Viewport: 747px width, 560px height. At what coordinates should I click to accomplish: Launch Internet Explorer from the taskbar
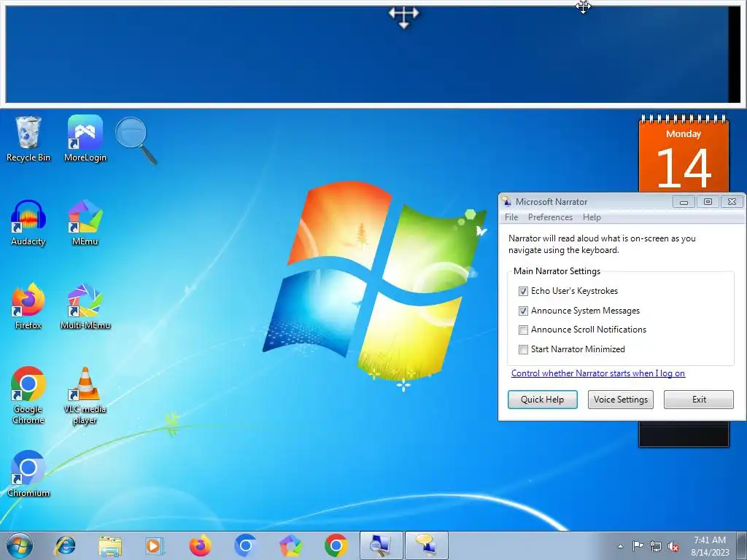(x=65, y=545)
